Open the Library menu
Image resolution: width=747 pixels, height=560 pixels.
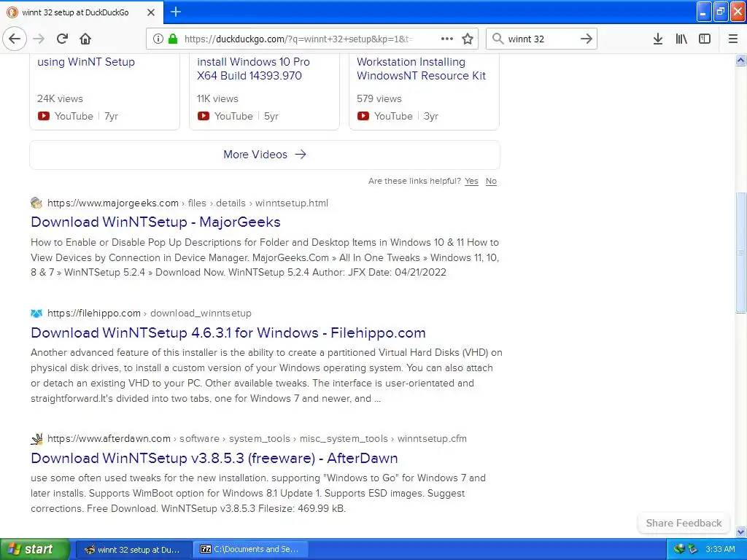[681, 39]
